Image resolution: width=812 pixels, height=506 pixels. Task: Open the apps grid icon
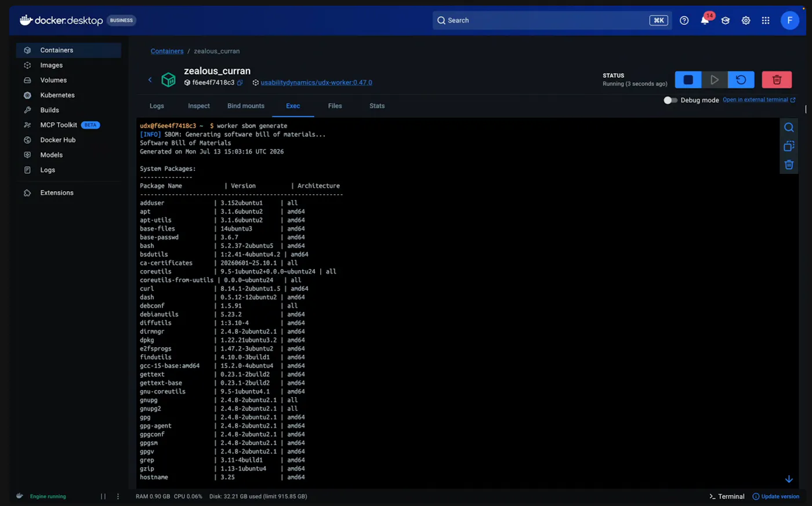point(766,20)
